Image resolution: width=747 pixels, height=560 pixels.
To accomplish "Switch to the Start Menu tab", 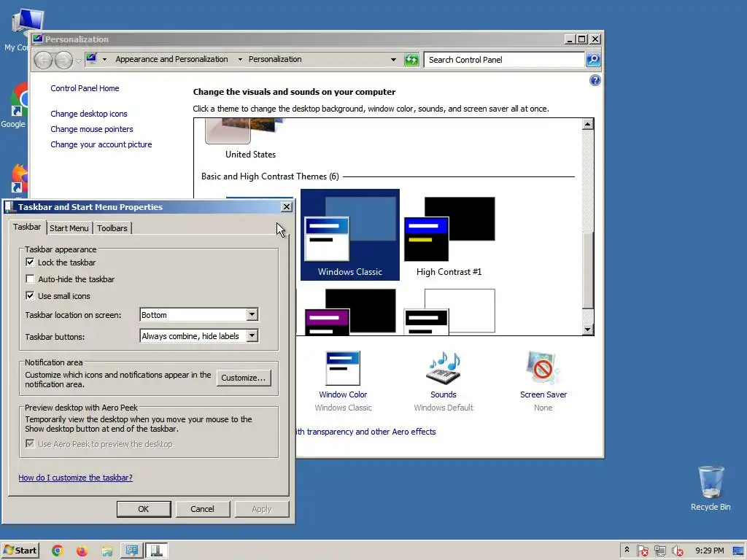I will 69,228.
